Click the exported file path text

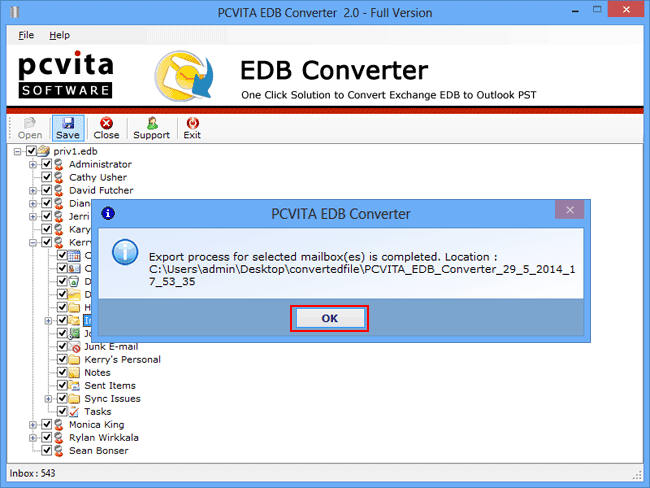(x=362, y=275)
